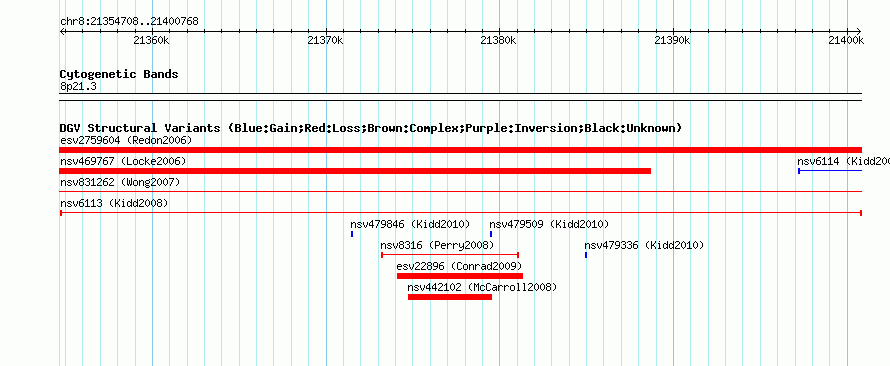Screen dimensions: 890x366
Task: Click the DGV Structural Variants track title
Action: click(x=371, y=128)
